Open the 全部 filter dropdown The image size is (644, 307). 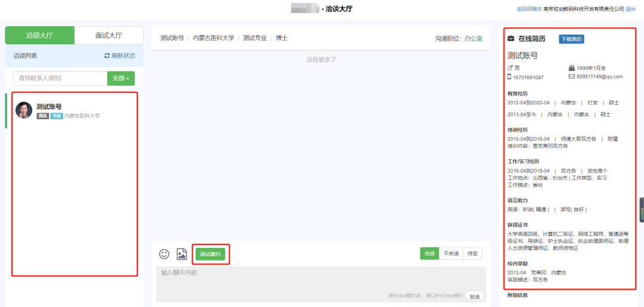[x=120, y=78]
